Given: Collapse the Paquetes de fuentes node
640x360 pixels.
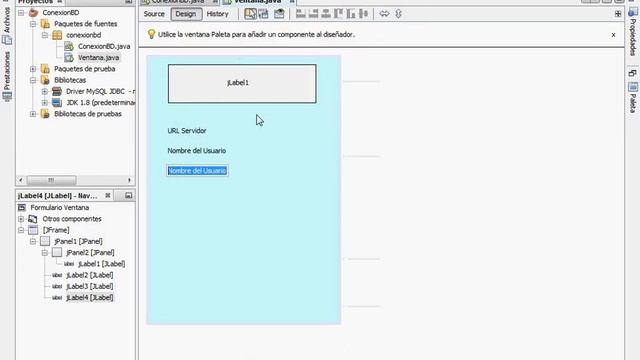Looking at the screenshot, I should tap(33, 24).
